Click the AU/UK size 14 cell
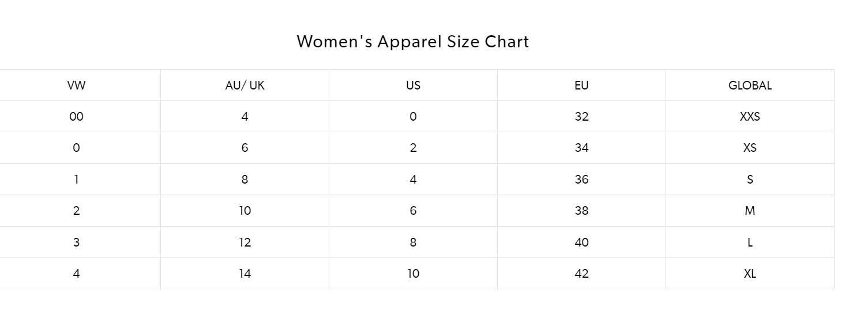This screenshot has height=332, width=868. pyautogui.click(x=245, y=274)
